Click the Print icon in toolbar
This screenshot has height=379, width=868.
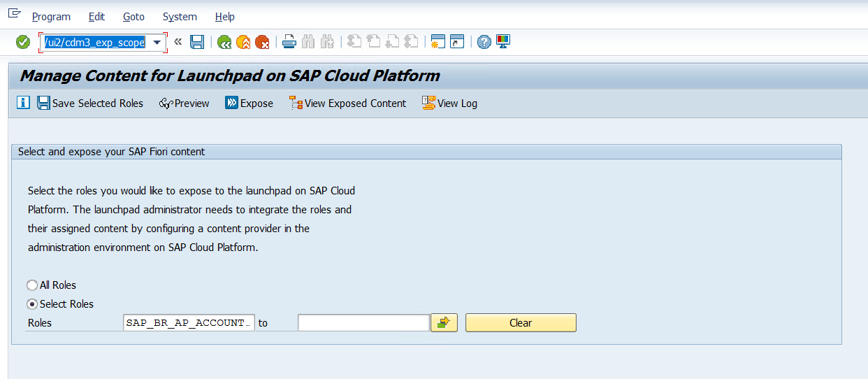click(289, 43)
